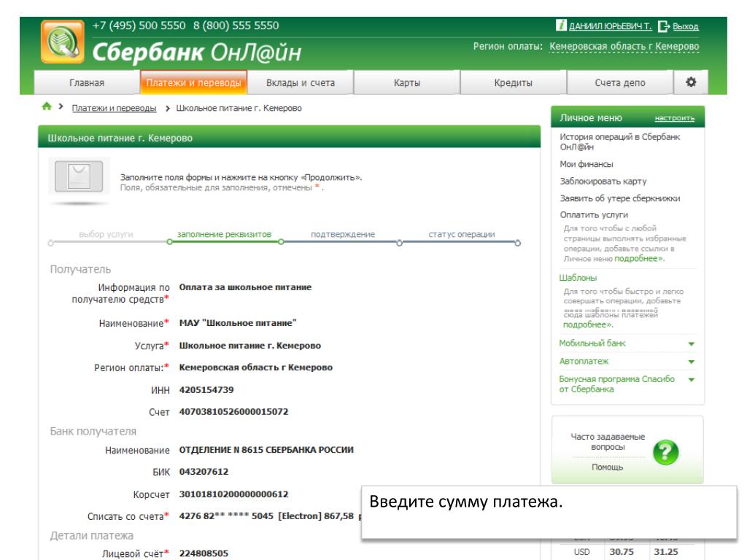Viewport: 747px width, 560px height.
Task: Click the Sberbank Online logo icon
Action: (63, 42)
